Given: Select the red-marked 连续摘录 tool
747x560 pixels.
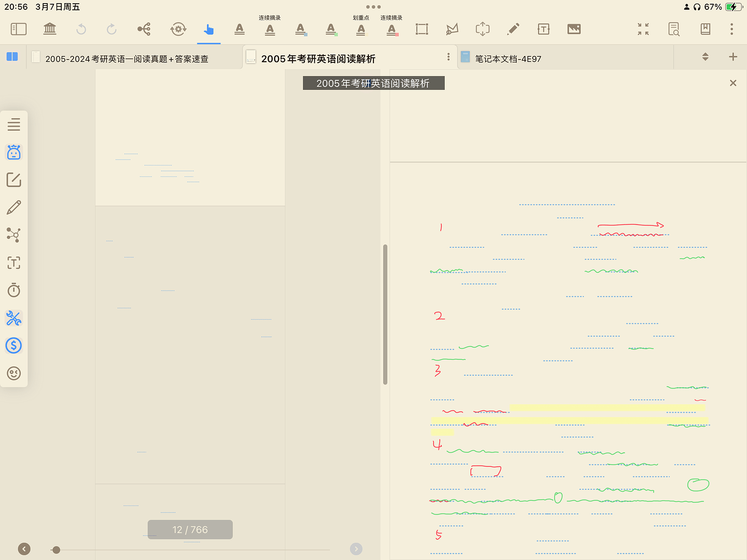Looking at the screenshot, I should (392, 30).
